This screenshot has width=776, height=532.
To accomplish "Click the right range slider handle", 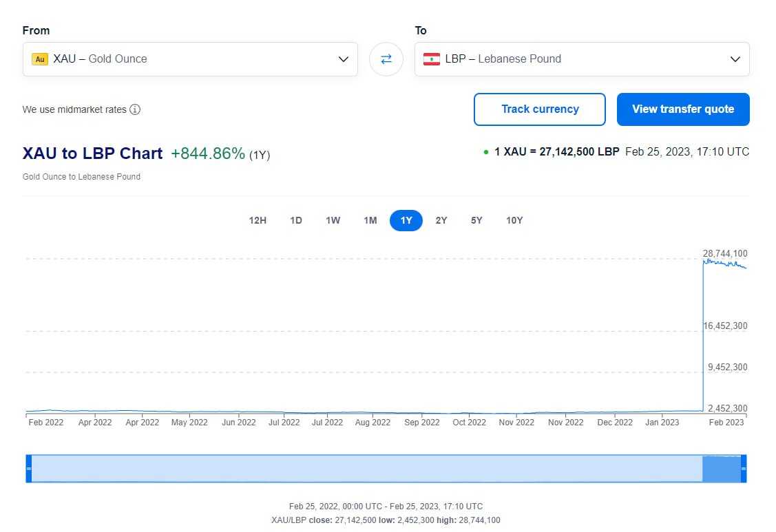I will point(744,468).
